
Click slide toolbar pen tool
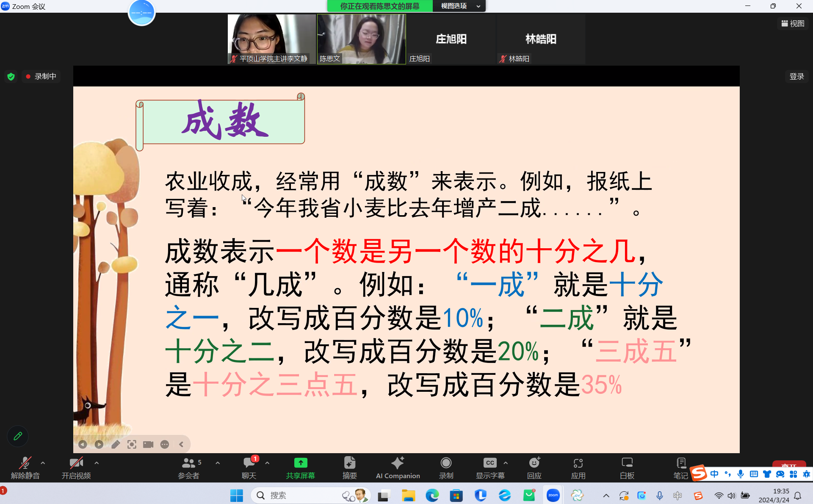coord(116,444)
